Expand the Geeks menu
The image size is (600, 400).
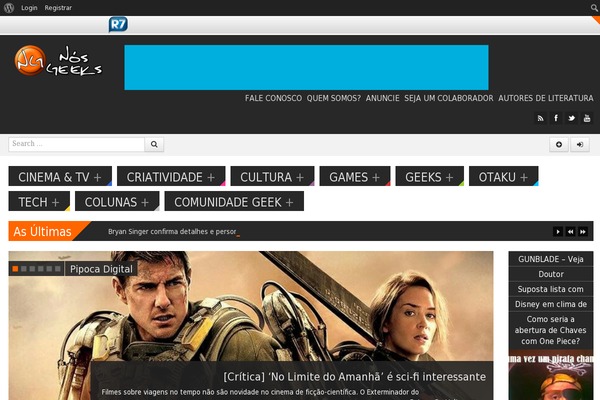point(430,176)
